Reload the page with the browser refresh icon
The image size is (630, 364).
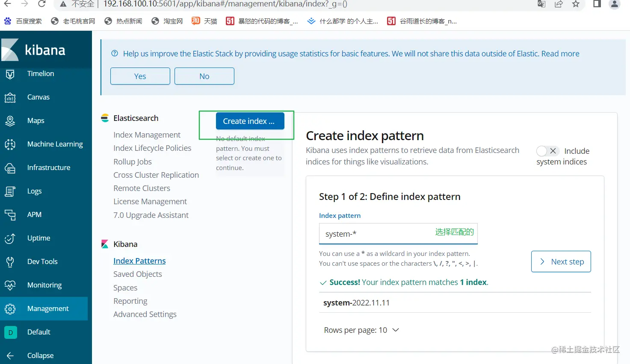[x=41, y=4]
